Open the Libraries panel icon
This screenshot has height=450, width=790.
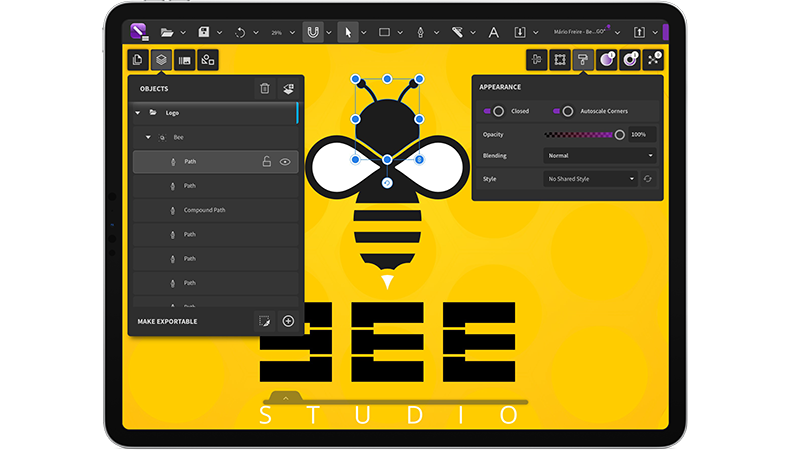184,60
